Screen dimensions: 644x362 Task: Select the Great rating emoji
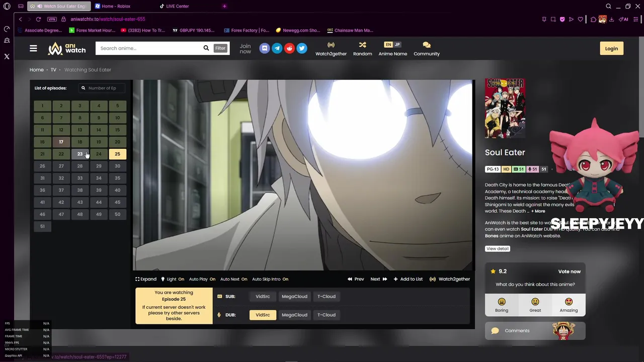[535, 305]
